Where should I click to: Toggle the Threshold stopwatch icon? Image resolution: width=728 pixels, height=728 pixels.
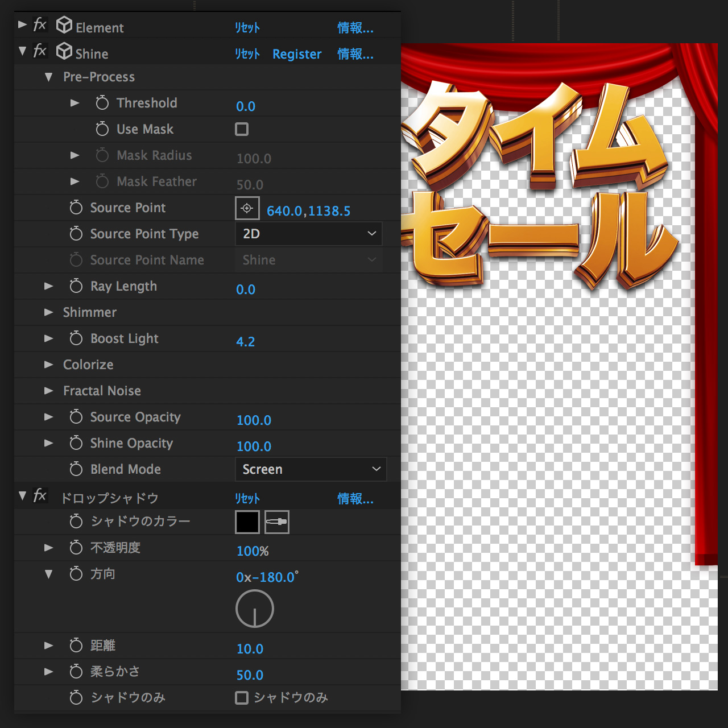pyautogui.click(x=102, y=103)
